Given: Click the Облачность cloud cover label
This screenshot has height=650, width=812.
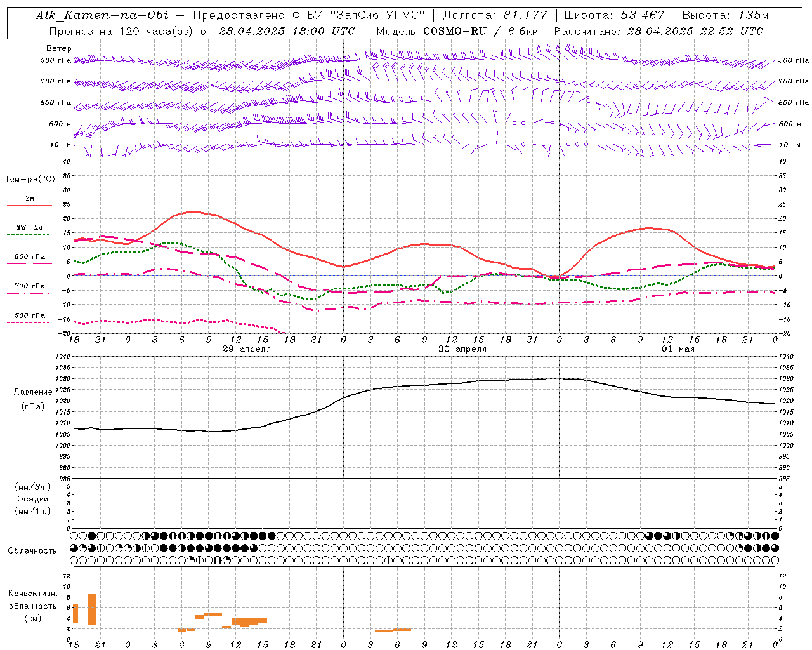Looking at the screenshot, I should [x=32, y=551].
